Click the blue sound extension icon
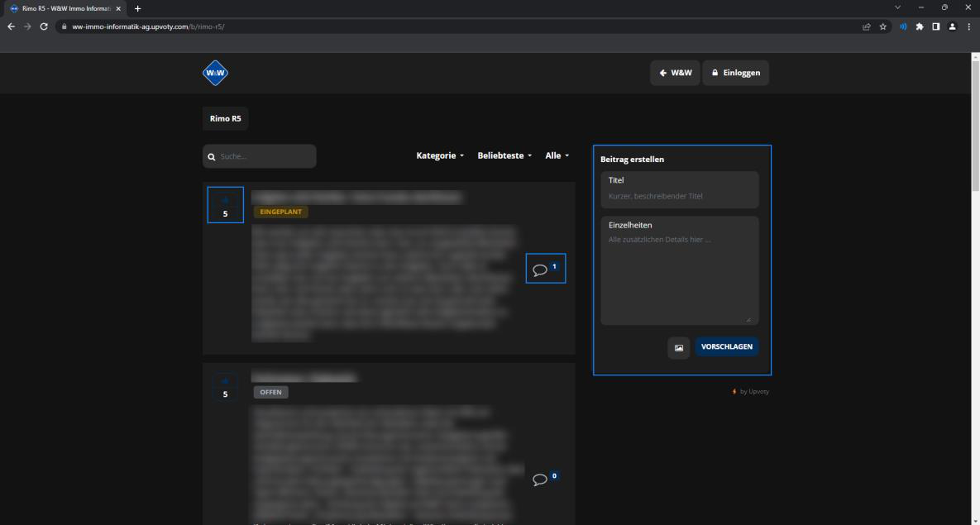 [903, 27]
